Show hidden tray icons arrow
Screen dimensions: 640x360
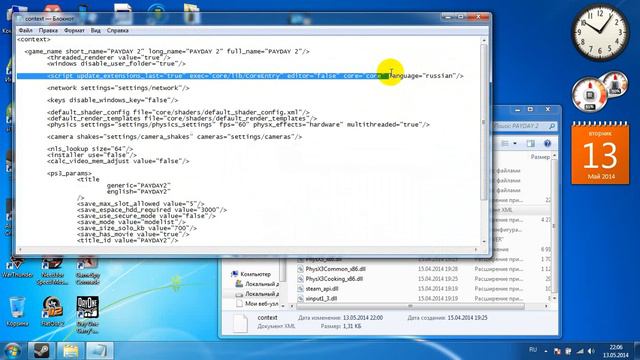pyautogui.click(x=546, y=351)
